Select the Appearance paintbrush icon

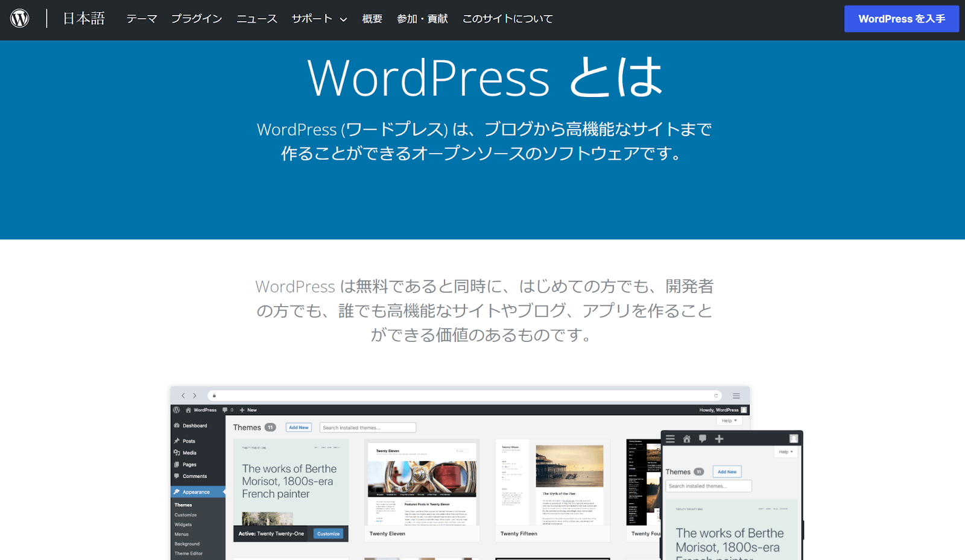[176, 492]
